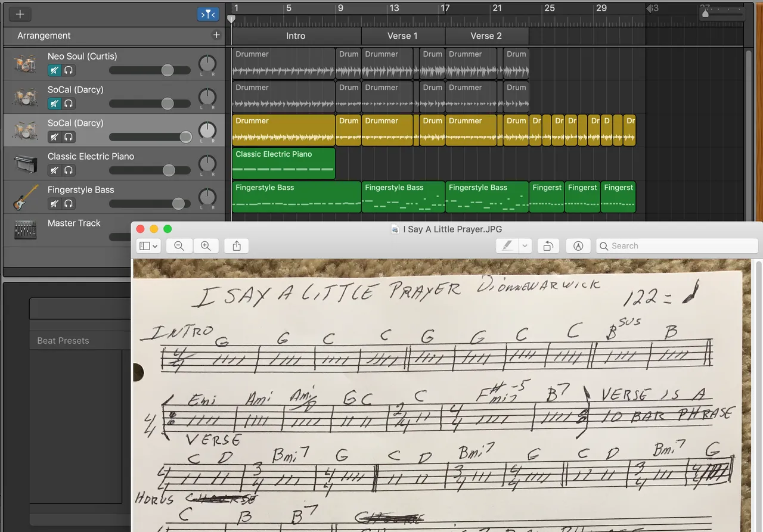The image size is (763, 532).
Task: Select the highlighted SoCal (Darcy) track icon
Action: pyautogui.click(x=25, y=130)
